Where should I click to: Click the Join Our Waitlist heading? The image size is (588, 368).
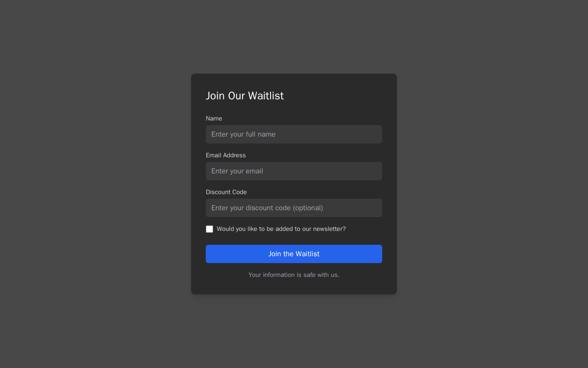tap(245, 96)
